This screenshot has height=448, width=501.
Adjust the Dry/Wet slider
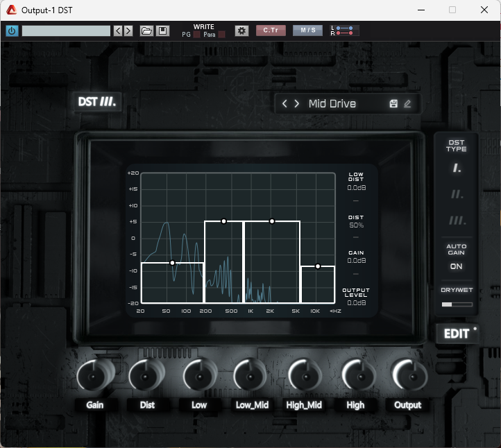coord(457,304)
